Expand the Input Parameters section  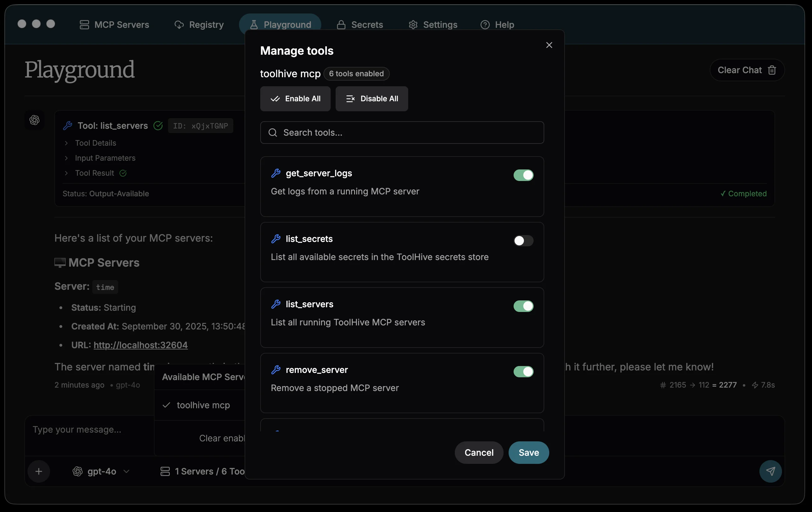pyautogui.click(x=105, y=158)
